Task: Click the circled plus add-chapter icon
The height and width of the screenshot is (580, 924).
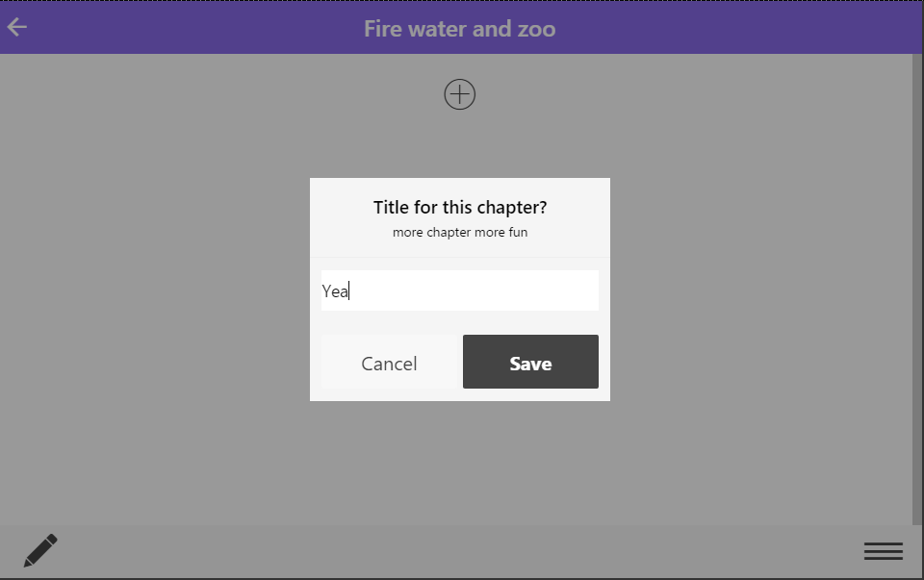Action: point(460,94)
